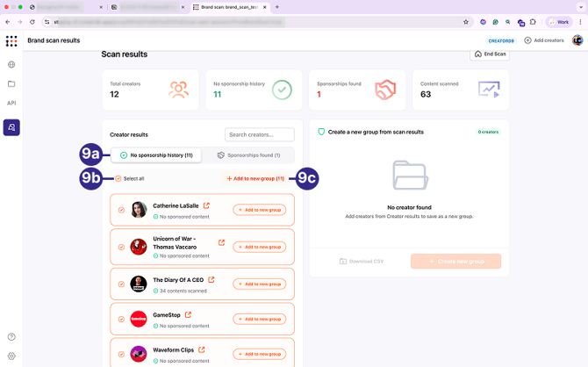This screenshot has width=588, height=367.
Task: Toggle the Select all checkbox
Action: (x=118, y=178)
